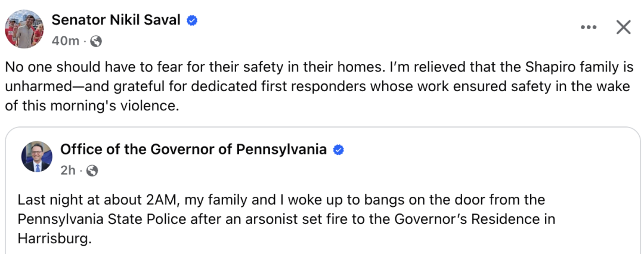Visit the Office of the Governor of Pennsylvania page link

click(x=193, y=150)
